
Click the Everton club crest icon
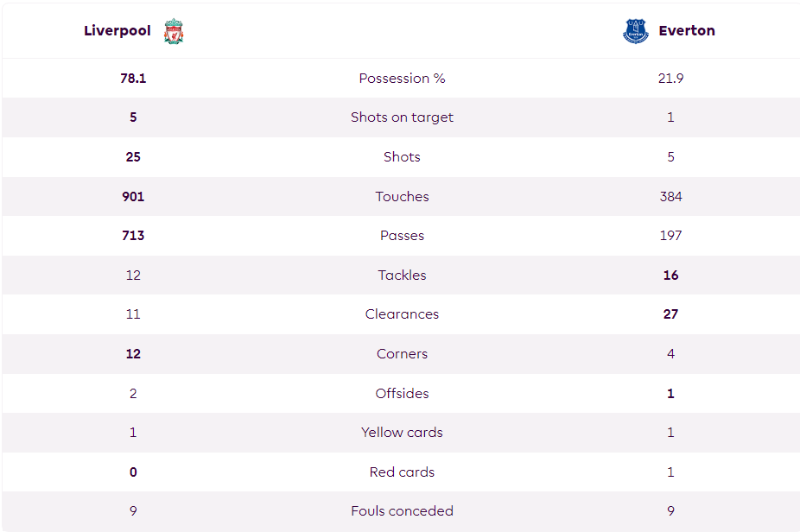pyautogui.click(x=635, y=31)
